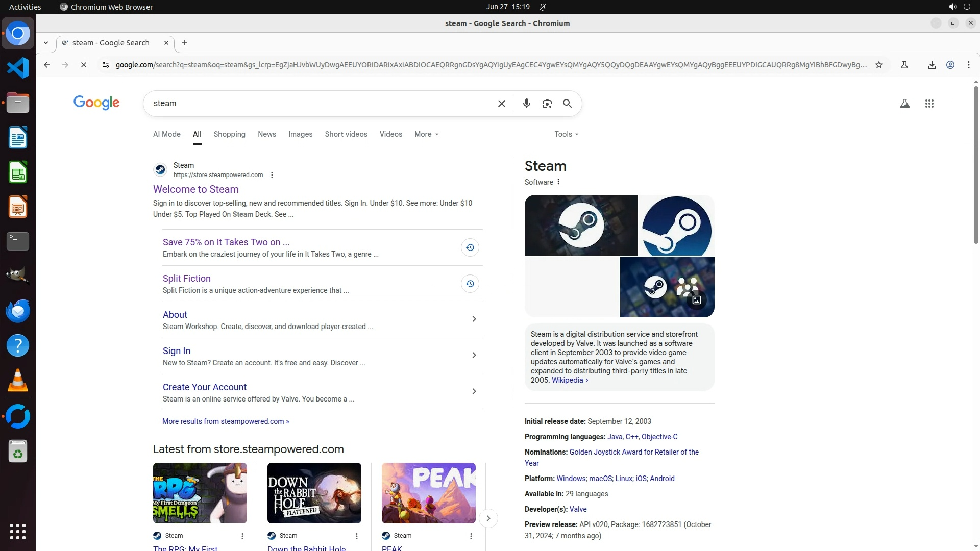Click More results from steampowered.com

pos(225,421)
